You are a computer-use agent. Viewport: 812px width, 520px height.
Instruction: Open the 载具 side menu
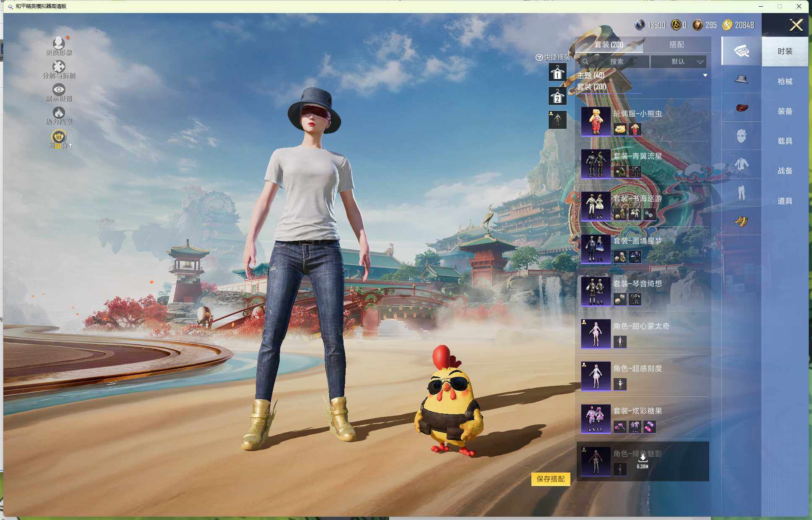coord(785,141)
